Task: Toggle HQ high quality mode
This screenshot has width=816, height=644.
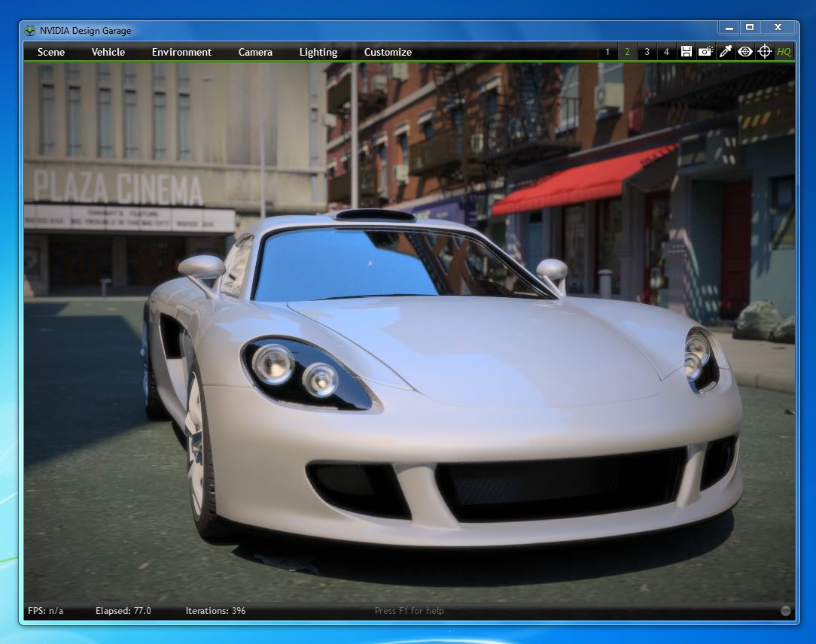Action: [784, 52]
